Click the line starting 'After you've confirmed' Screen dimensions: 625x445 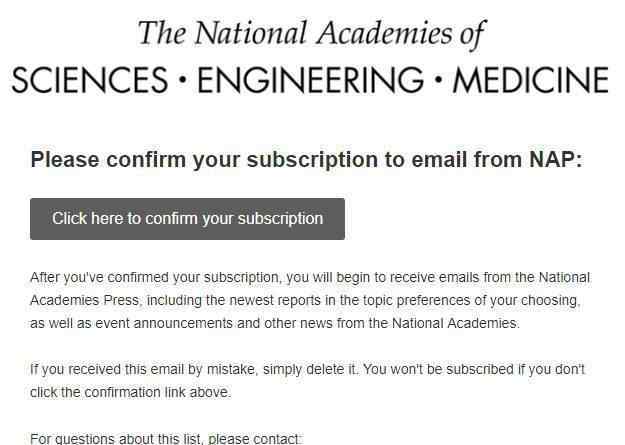[x=310, y=278]
